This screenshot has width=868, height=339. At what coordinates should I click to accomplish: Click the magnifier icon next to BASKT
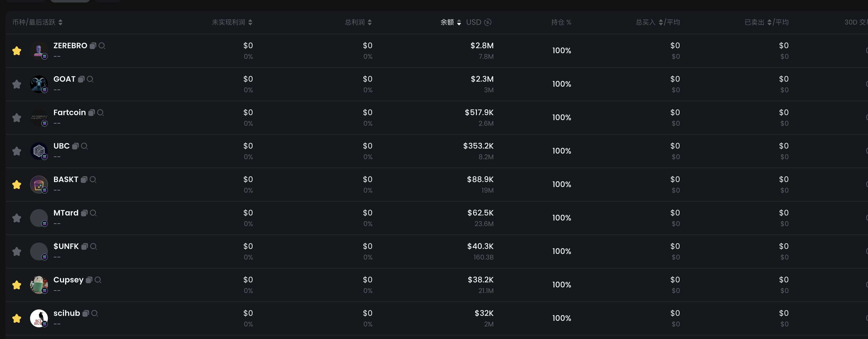click(x=93, y=180)
